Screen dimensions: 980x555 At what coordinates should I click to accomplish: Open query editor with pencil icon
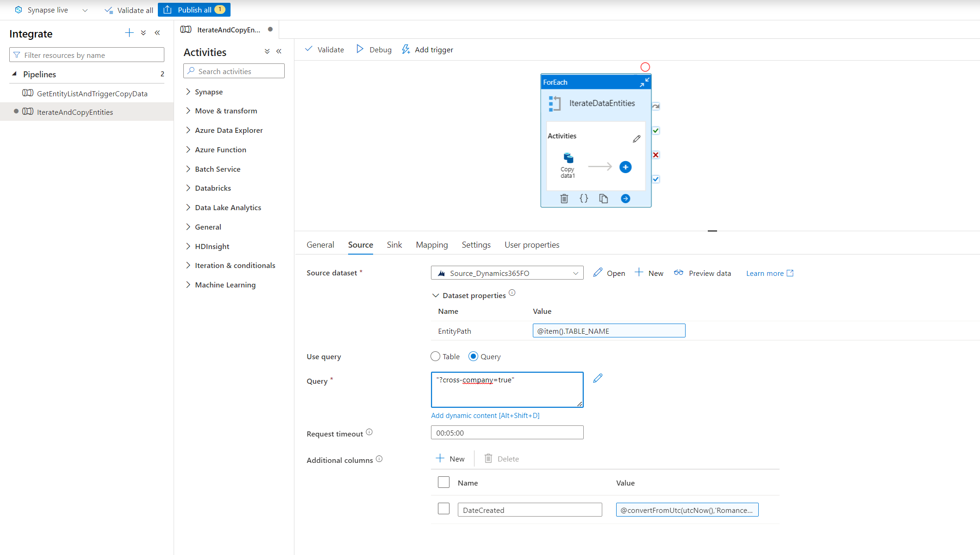pos(598,378)
